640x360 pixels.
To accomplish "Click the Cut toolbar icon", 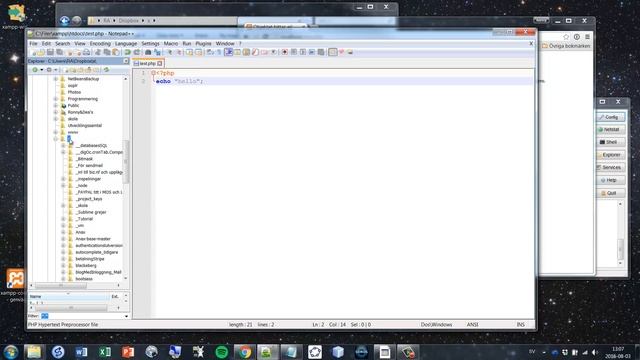I will pyautogui.click(x=98, y=52).
